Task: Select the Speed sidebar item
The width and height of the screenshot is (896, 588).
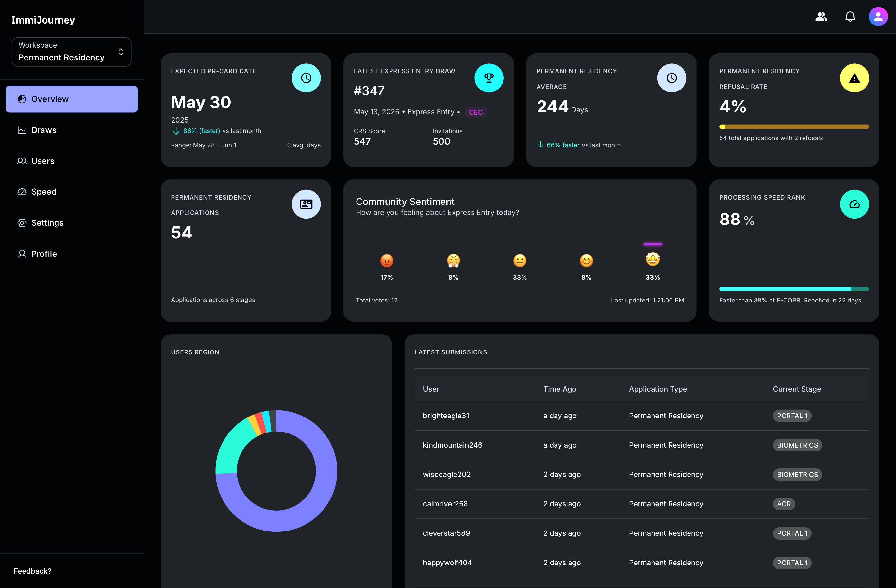Action: click(44, 192)
